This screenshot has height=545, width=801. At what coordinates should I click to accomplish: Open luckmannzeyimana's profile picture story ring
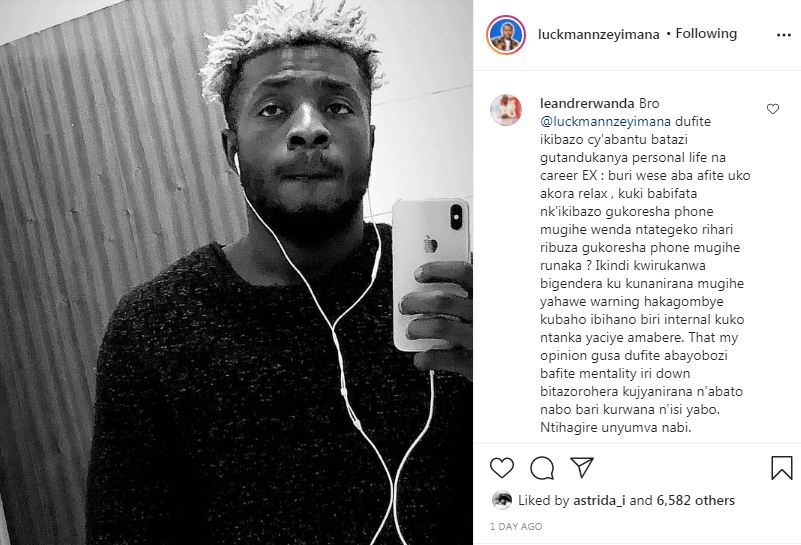tap(506, 35)
